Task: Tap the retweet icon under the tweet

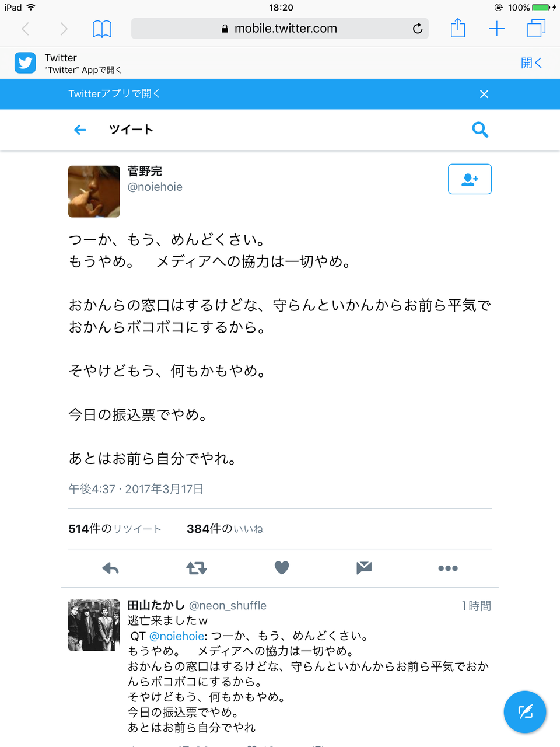Action: [x=196, y=568]
